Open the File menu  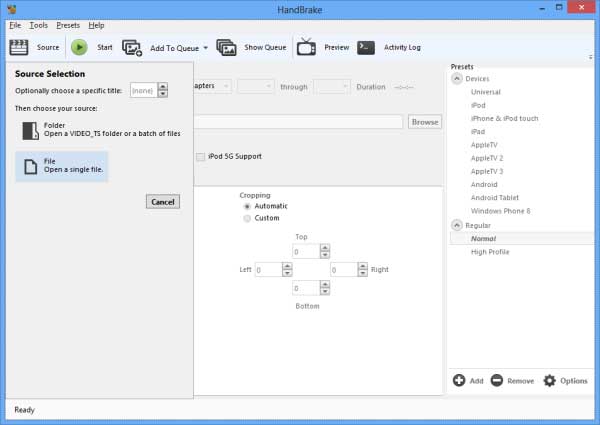tap(15, 25)
